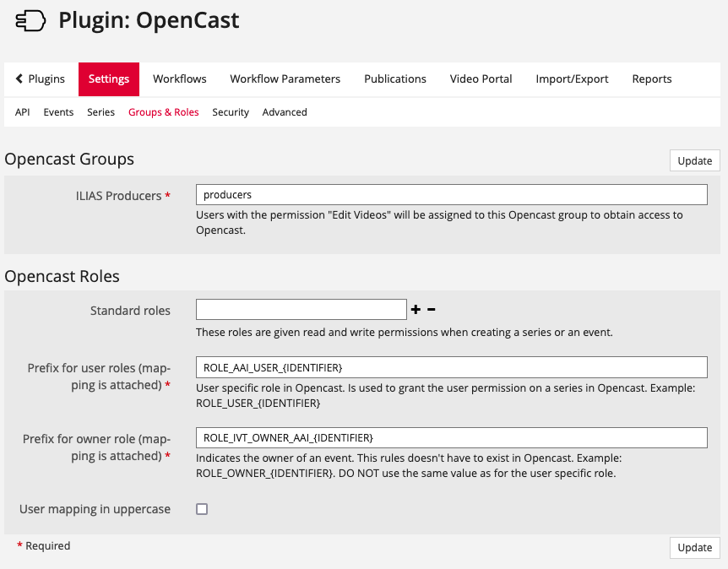Viewport: 728px width, 569px height.
Task: Click the 'User specific role in Opencast' hint
Action: [x=445, y=395]
